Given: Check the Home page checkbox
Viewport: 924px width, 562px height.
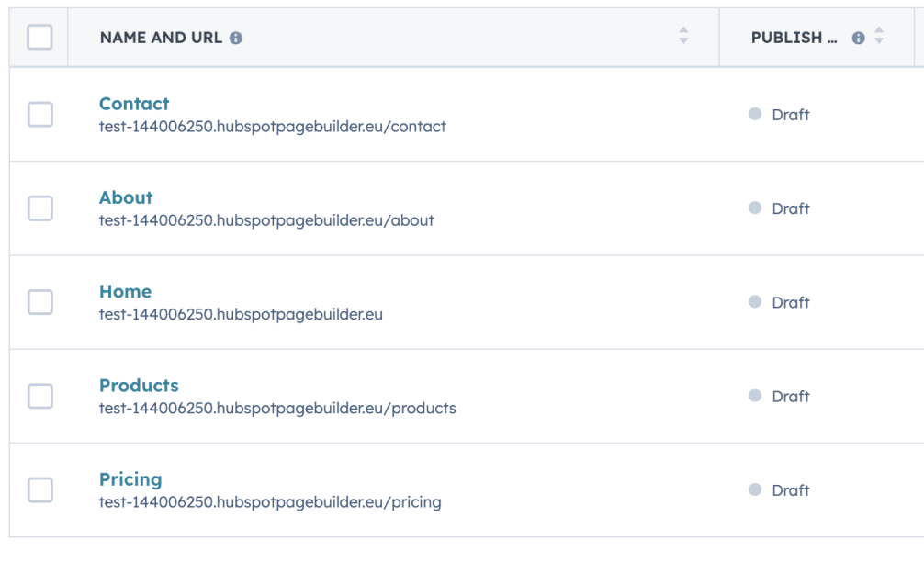Looking at the screenshot, I should coord(40,302).
